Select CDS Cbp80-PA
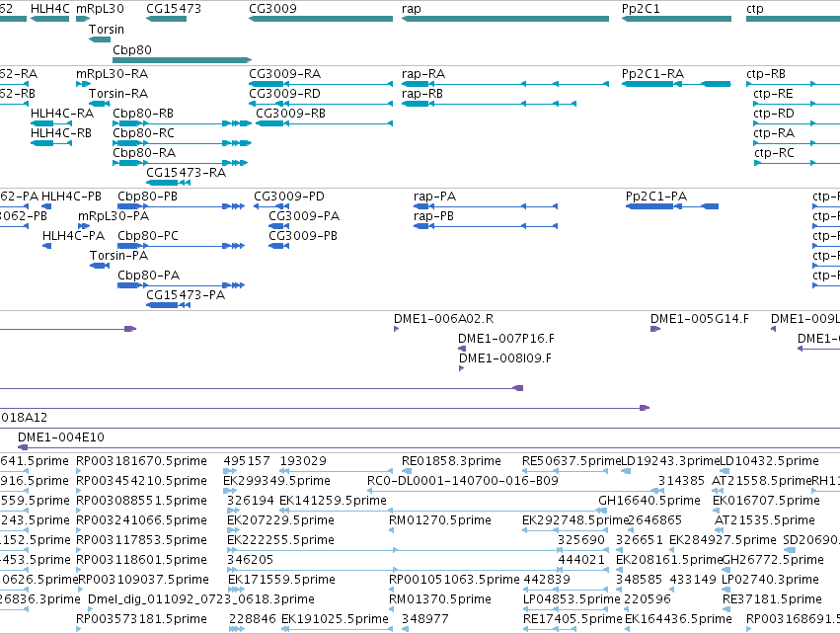 click(x=148, y=276)
